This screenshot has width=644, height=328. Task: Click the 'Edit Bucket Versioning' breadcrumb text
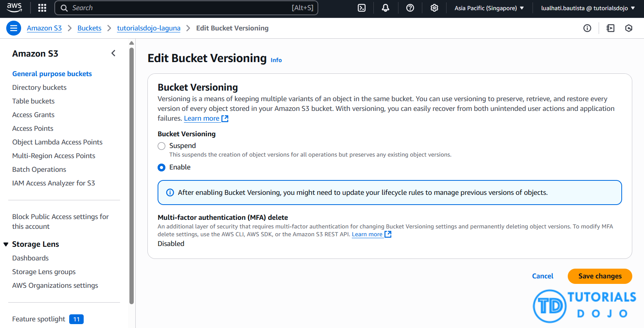232,28
